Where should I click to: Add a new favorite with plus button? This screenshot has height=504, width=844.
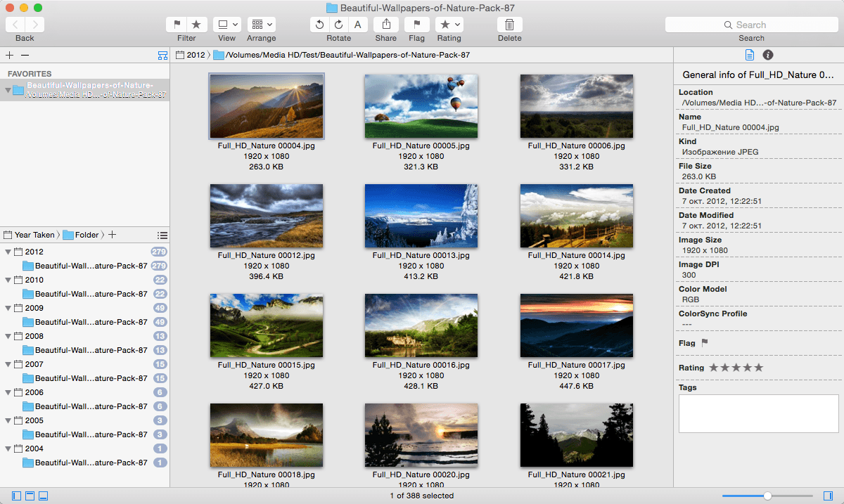coord(9,55)
